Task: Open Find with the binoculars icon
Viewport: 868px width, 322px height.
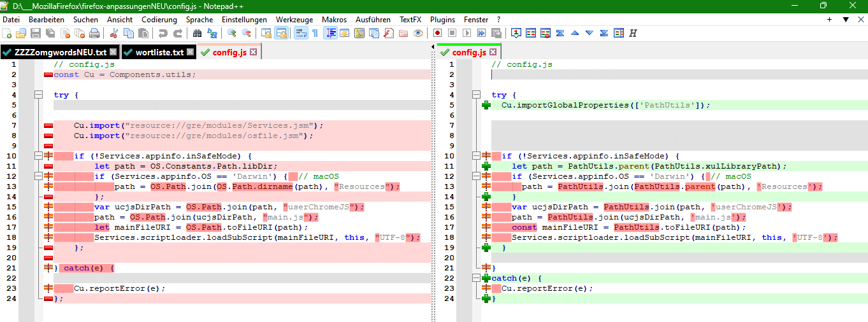Action: (x=197, y=33)
